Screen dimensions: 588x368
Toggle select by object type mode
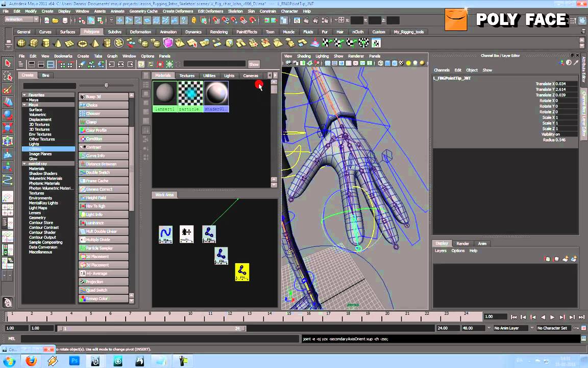pos(91,20)
